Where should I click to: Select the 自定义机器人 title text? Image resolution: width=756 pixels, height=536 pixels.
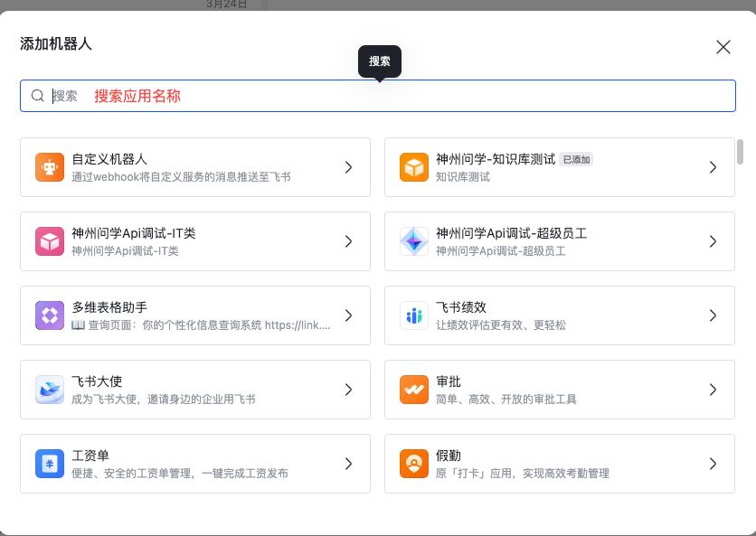pyautogui.click(x=109, y=159)
